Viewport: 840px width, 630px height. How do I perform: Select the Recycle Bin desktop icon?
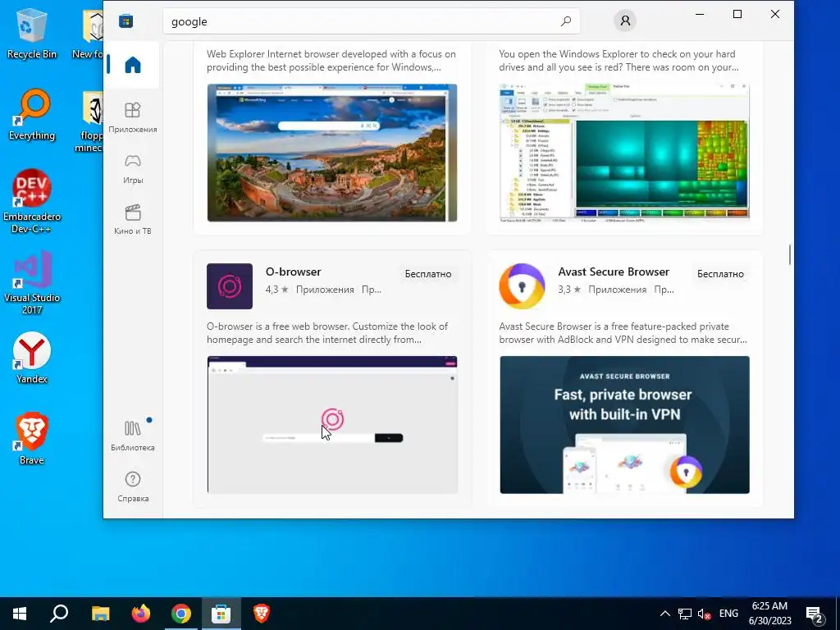[x=32, y=34]
